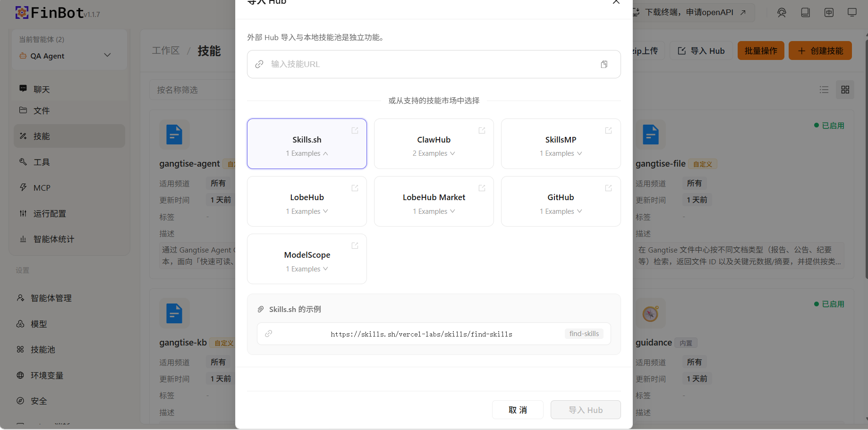Click 工作区 in the breadcrumb
Viewport: 868px width, 430px height.
166,51
